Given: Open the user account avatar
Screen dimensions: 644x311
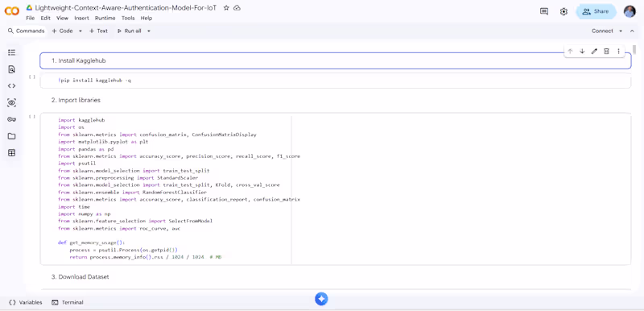Looking at the screenshot, I should coord(630,11).
